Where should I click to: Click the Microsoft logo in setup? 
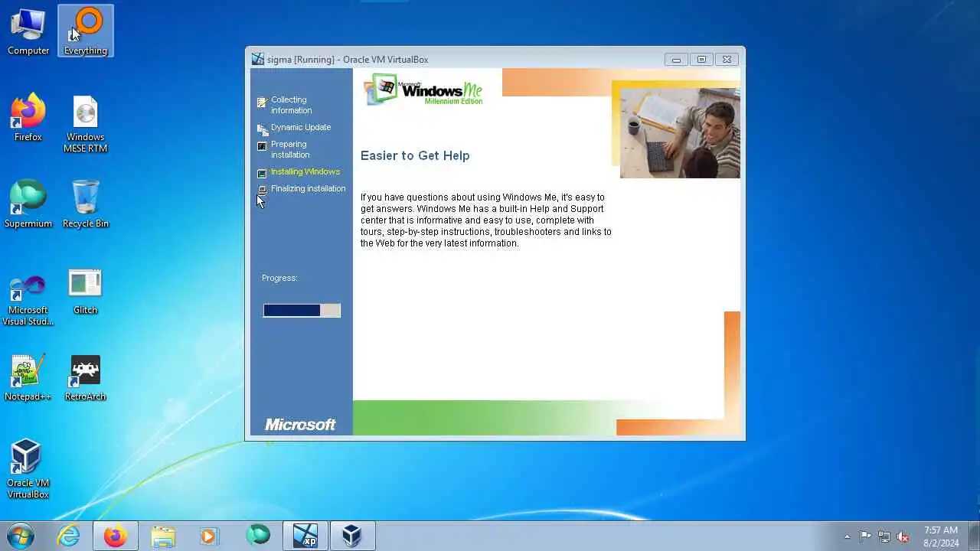(x=300, y=425)
